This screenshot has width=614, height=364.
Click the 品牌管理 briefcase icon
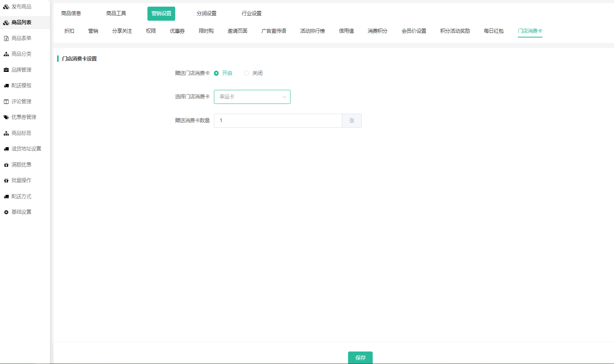point(6,70)
